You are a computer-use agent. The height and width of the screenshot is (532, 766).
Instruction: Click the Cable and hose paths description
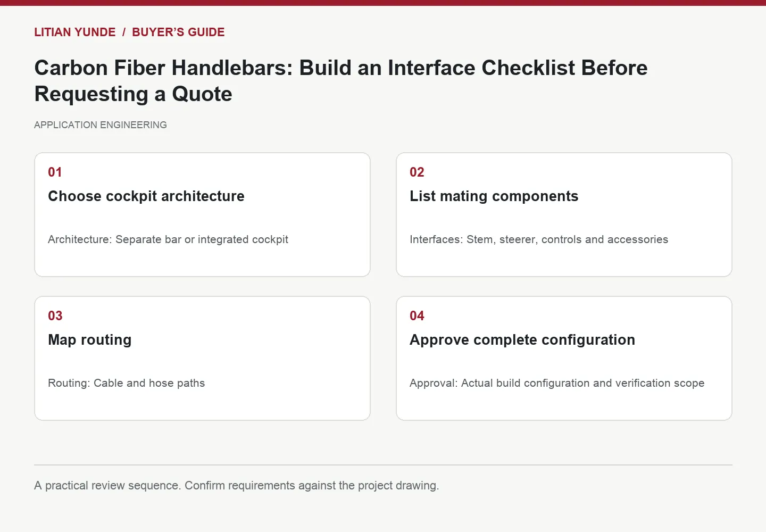click(149, 383)
